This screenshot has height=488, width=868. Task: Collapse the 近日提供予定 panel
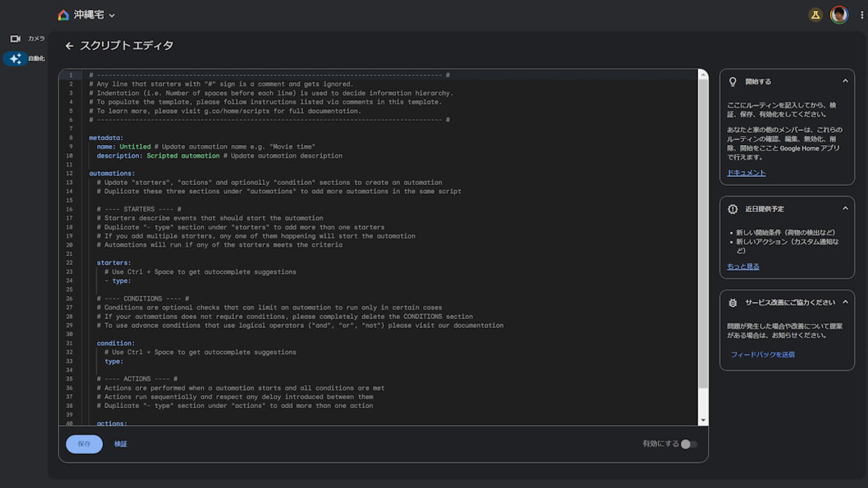click(x=845, y=209)
